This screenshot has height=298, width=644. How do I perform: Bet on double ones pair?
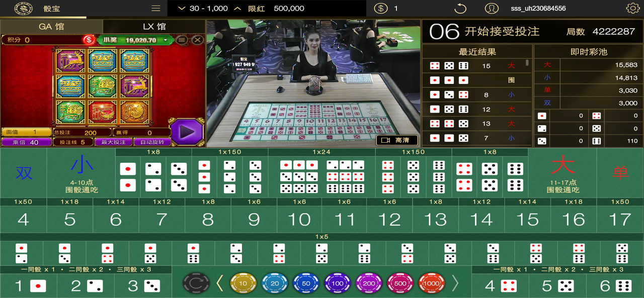[128, 177]
